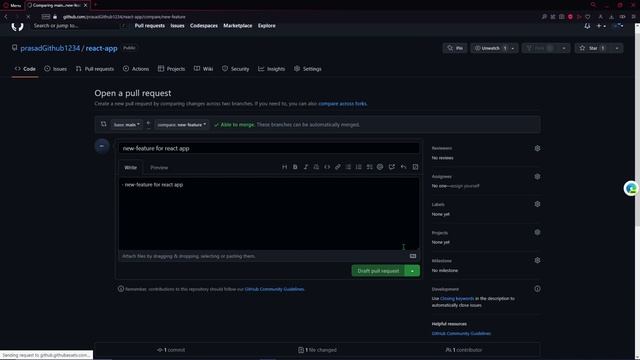Switch to the Write tab
The width and height of the screenshot is (640, 360).
pyautogui.click(x=131, y=167)
